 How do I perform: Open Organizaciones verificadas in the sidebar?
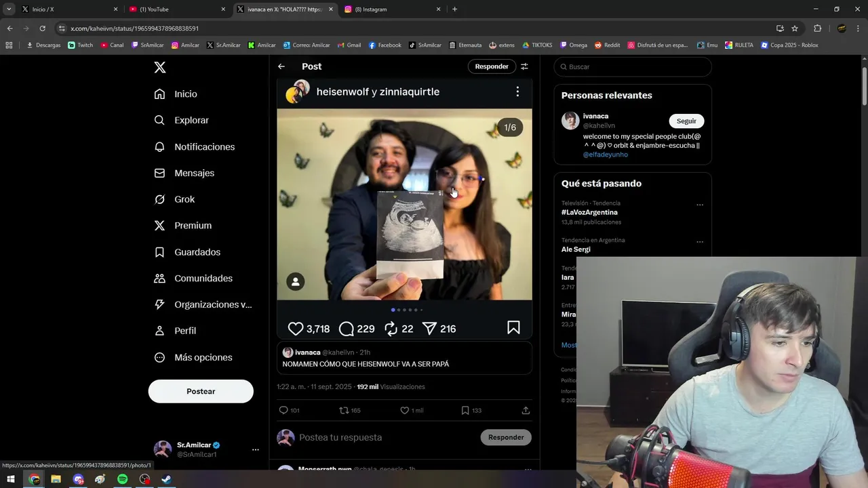[x=203, y=304]
